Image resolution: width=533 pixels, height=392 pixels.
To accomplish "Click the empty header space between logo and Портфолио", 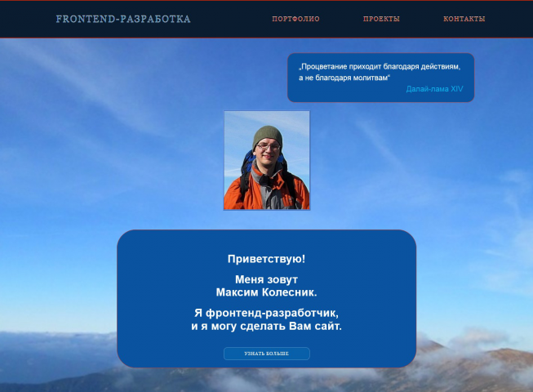I will [231, 19].
